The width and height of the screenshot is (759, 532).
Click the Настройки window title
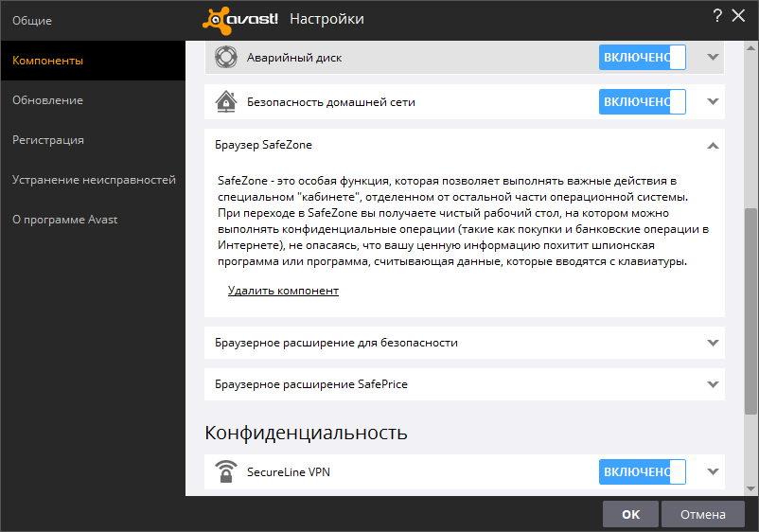point(327,19)
